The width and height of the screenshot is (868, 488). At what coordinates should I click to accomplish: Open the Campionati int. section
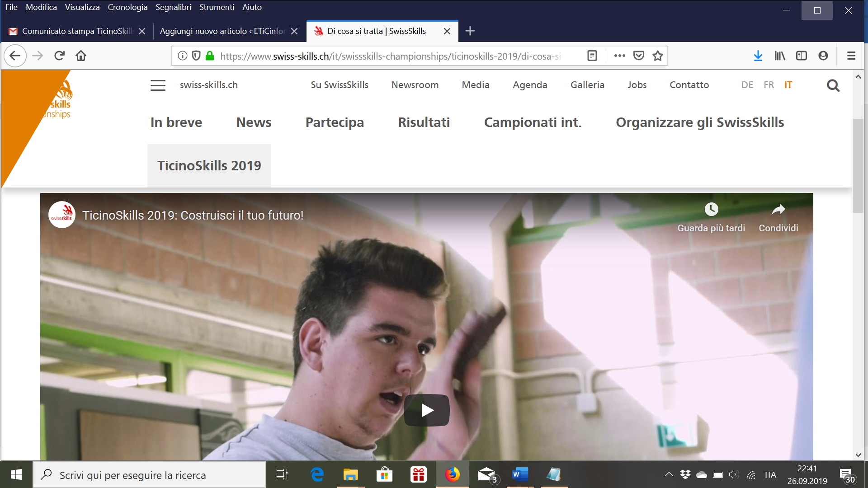(533, 122)
